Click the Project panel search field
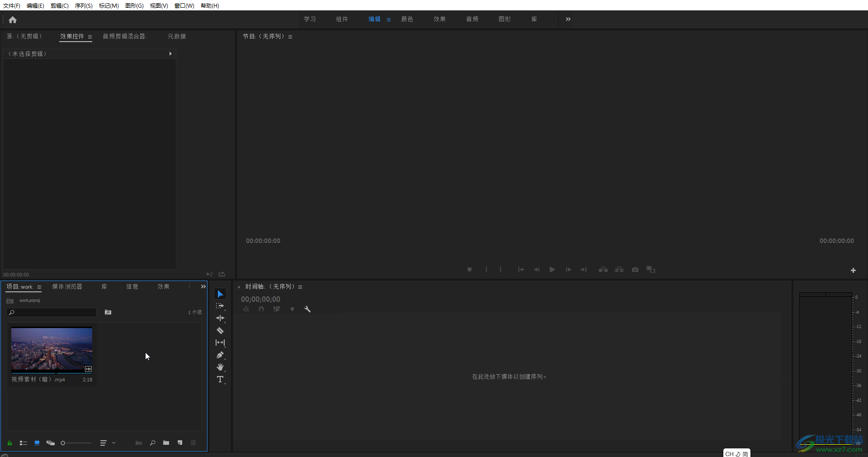 (52, 312)
